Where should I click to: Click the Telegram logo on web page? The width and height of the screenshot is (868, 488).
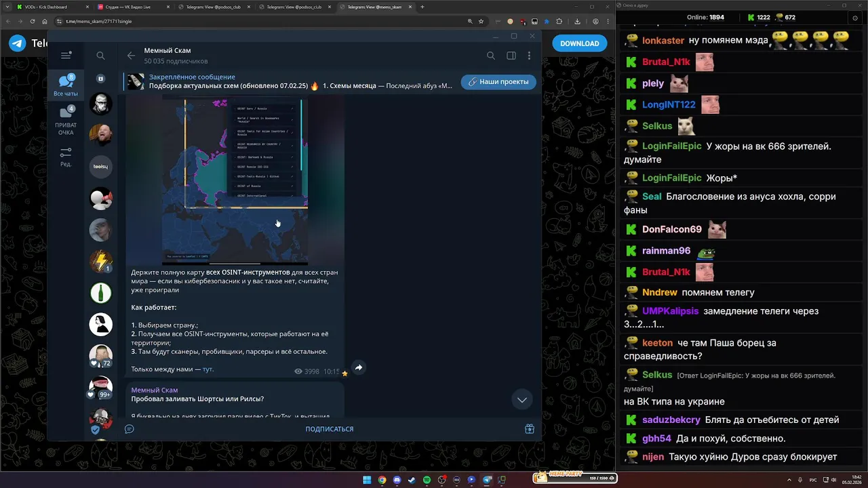point(18,43)
